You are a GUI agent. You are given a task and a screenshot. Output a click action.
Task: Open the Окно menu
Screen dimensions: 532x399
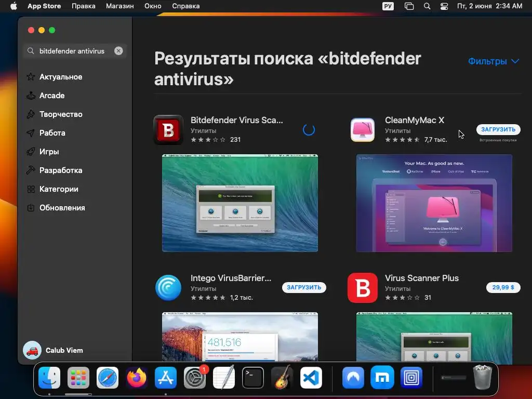[153, 6]
